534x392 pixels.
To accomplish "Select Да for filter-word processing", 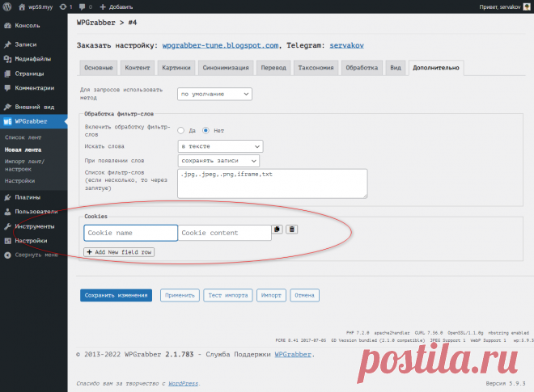I will click(x=181, y=131).
